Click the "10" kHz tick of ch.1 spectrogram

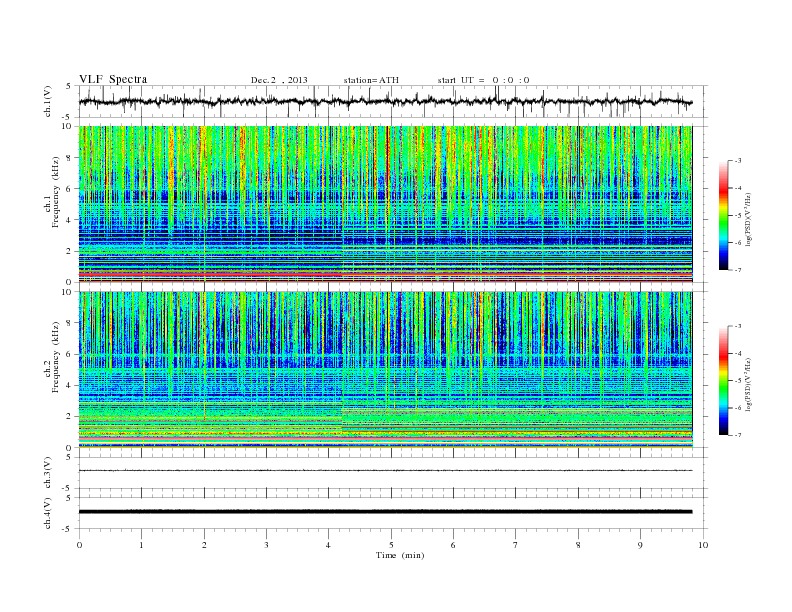[67, 126]
